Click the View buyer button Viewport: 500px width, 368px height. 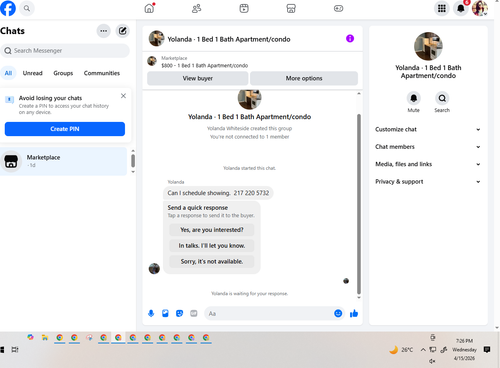198,78
